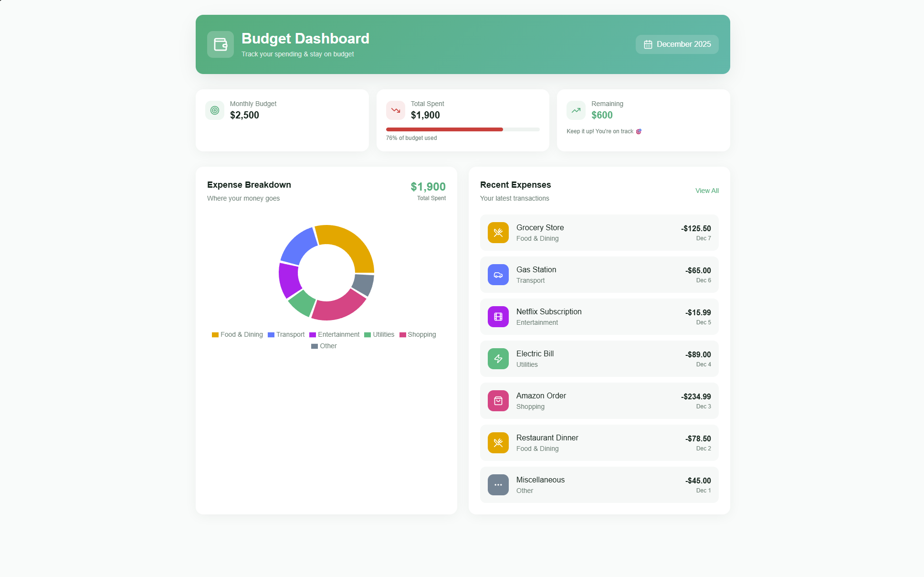Click the Gas Station car icon
Image resolution: width=924 pixels, height=577 pixels.
(498, 275)
